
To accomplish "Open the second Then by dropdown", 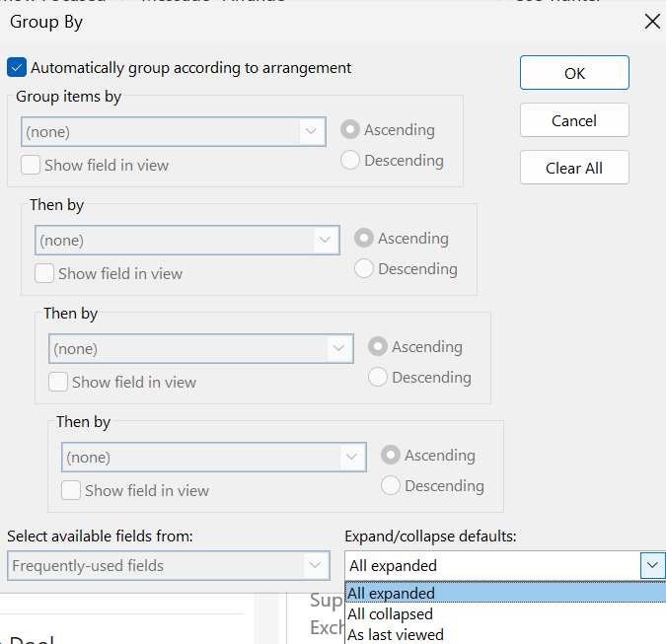I will pos(201,348).
